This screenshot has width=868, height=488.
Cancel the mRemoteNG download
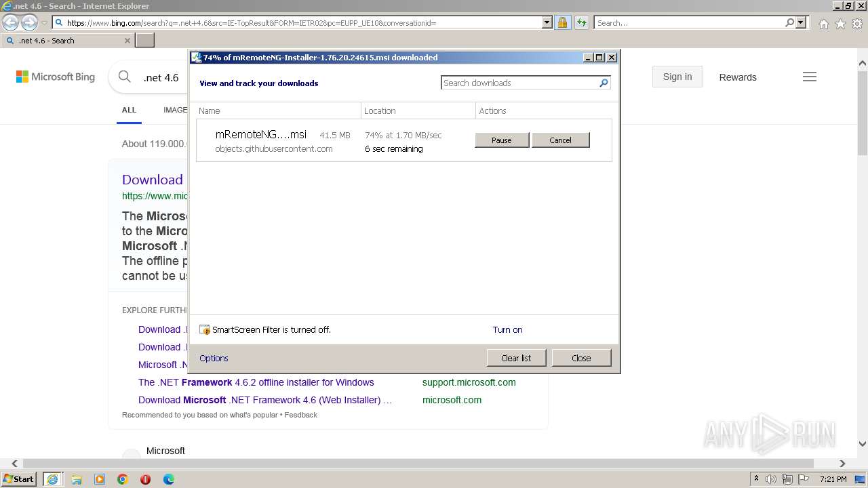point(560,140)
